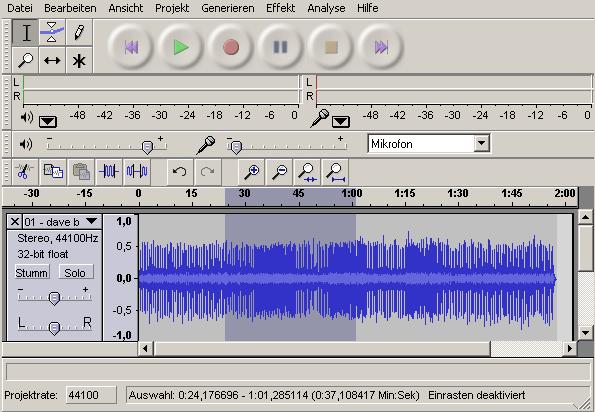
Task: Click Fit selection in window icon
Action: 307,172
